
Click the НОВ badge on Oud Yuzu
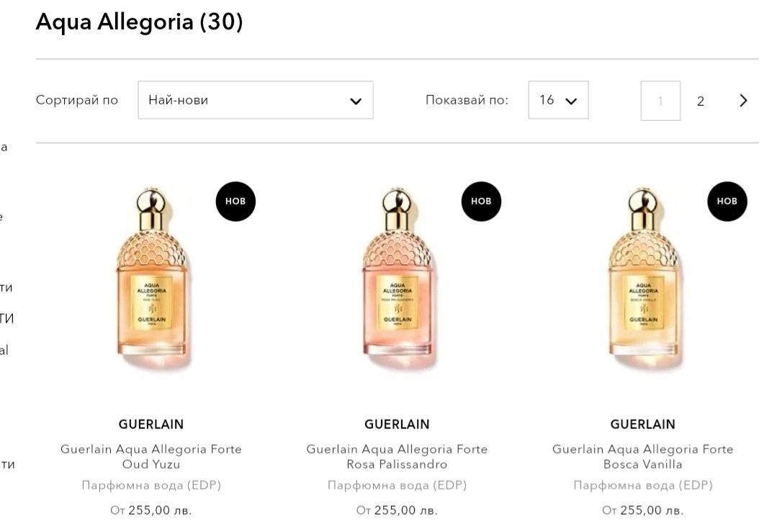(x=235, y=202)
